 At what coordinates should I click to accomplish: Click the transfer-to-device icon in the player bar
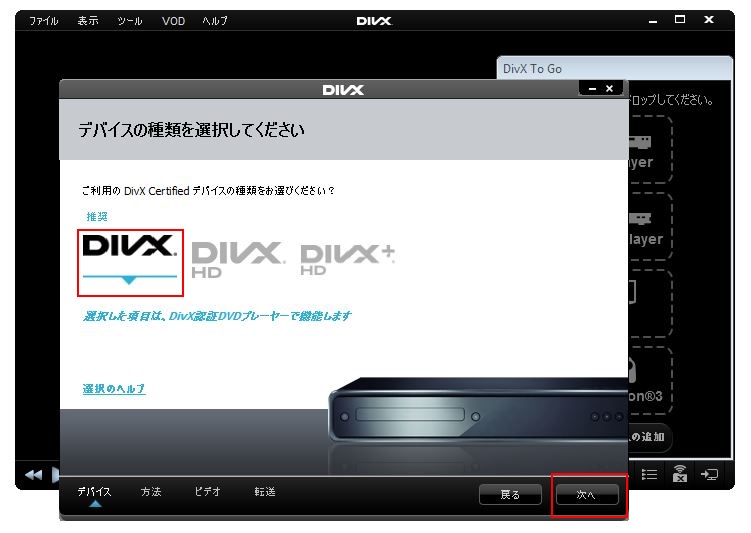(x=709, y=475)
